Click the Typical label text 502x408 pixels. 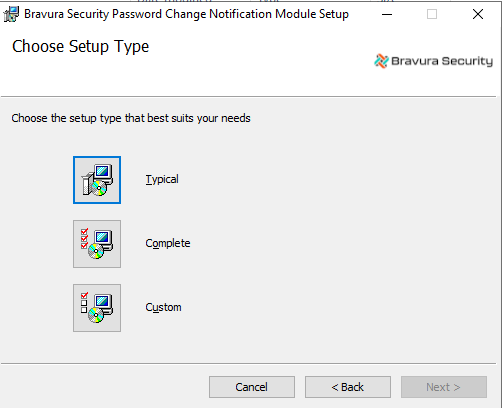162,180
